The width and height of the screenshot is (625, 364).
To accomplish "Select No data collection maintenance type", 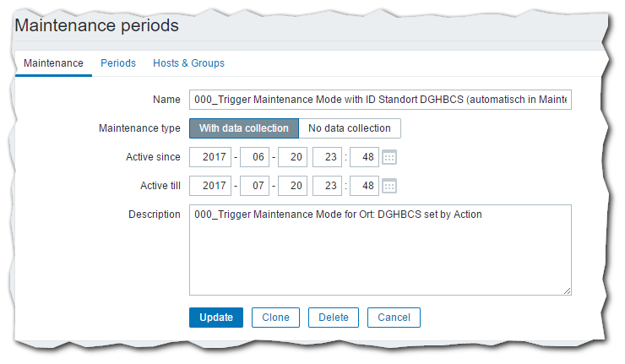I will (350, 128).
